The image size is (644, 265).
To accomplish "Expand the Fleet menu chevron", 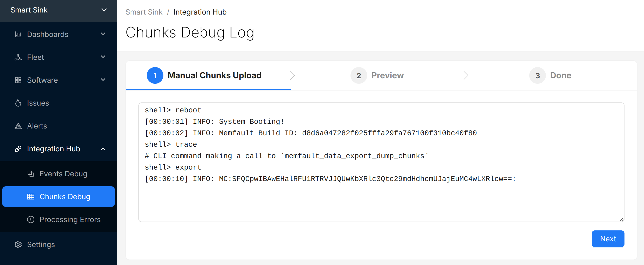I will tap(103, 57).
